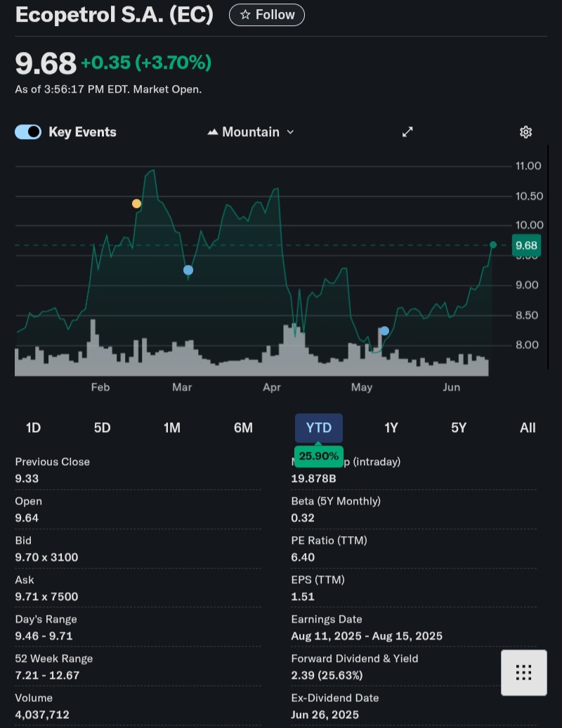
Task: Click the blue key event marker in May
Action: (384, 330)
